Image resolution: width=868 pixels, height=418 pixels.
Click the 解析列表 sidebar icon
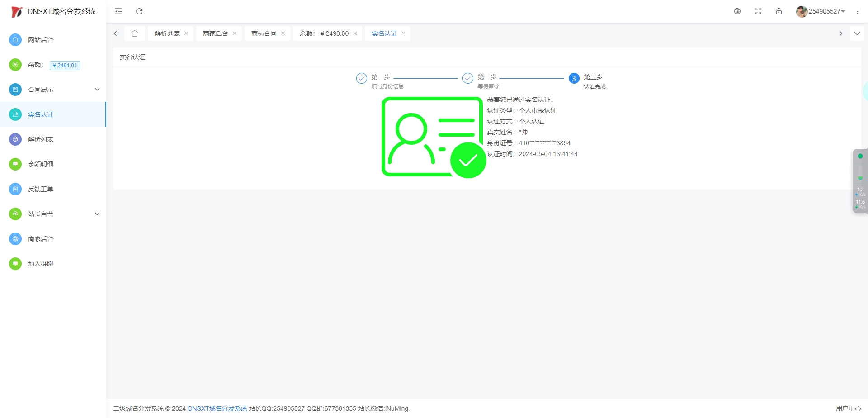[x=15, y=139]
